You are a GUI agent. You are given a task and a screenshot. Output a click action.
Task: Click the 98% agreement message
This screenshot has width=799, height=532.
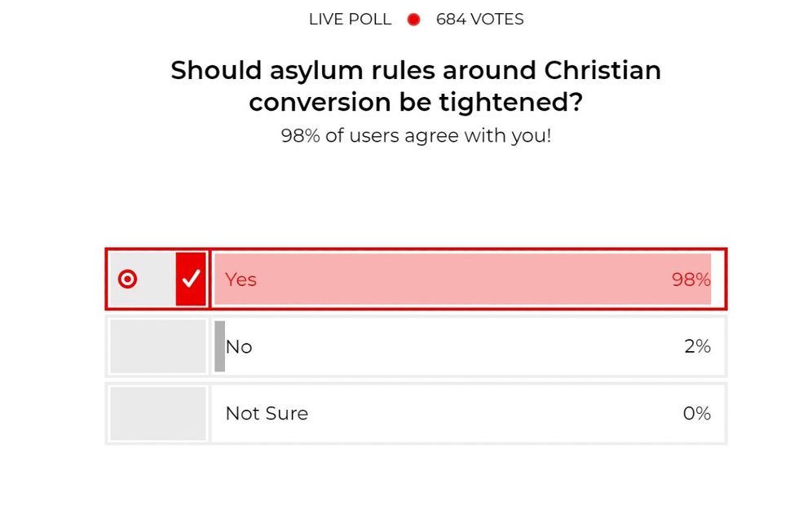pos(416,135)
